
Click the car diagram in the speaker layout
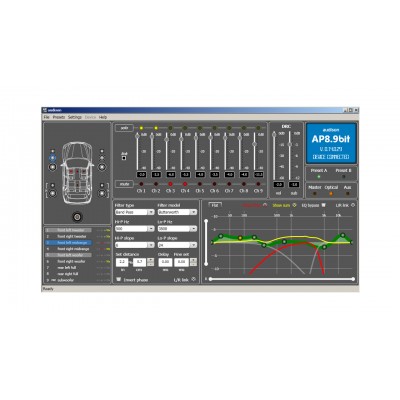pyautogui.click(x=77, y=173)
